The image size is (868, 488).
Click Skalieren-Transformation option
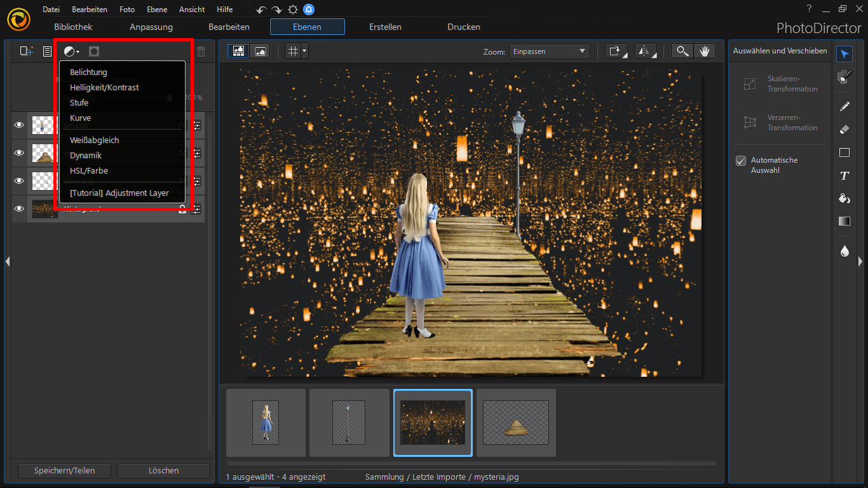[x=781, y=84]
